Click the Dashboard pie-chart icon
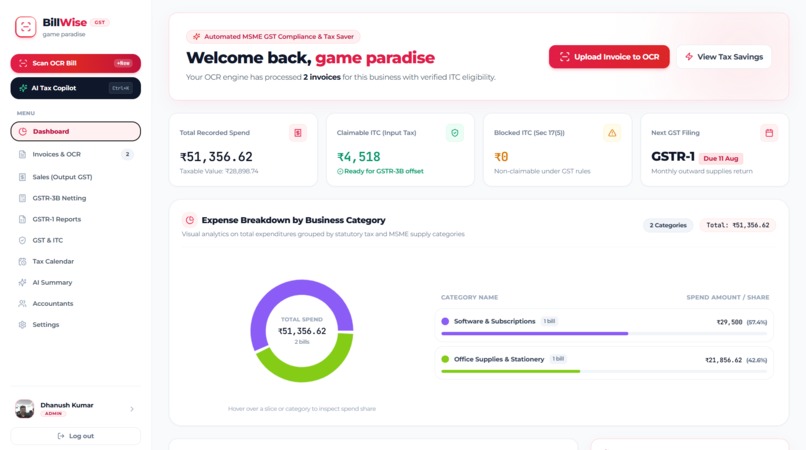This screenshot has width=806, height=450. [x=23, y=131]
